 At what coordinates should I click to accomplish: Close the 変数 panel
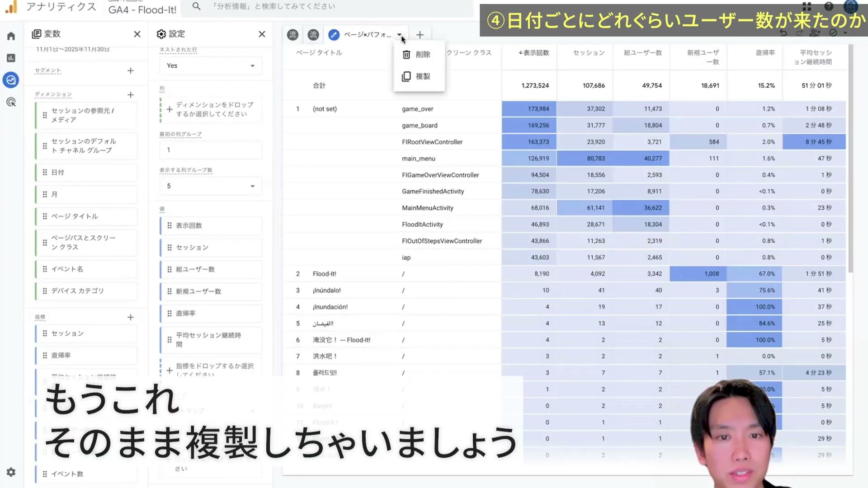pos(137,34)
